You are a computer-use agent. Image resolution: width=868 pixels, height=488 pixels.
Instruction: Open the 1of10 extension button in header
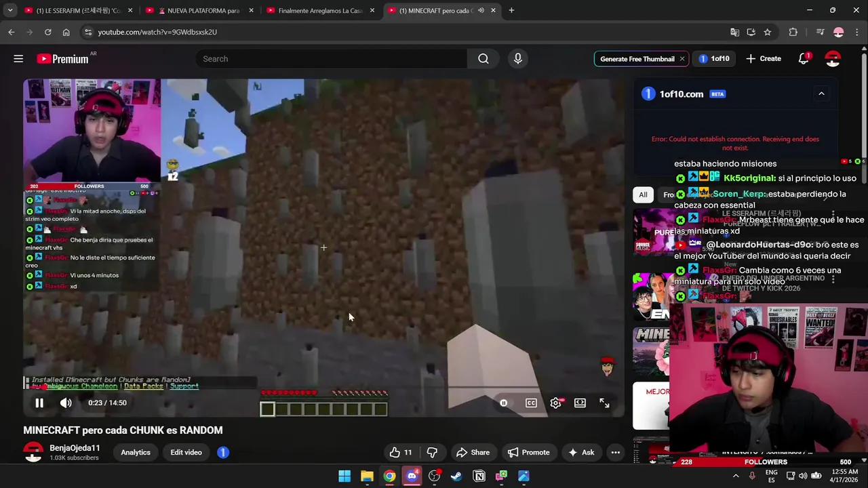pos(714,59)
